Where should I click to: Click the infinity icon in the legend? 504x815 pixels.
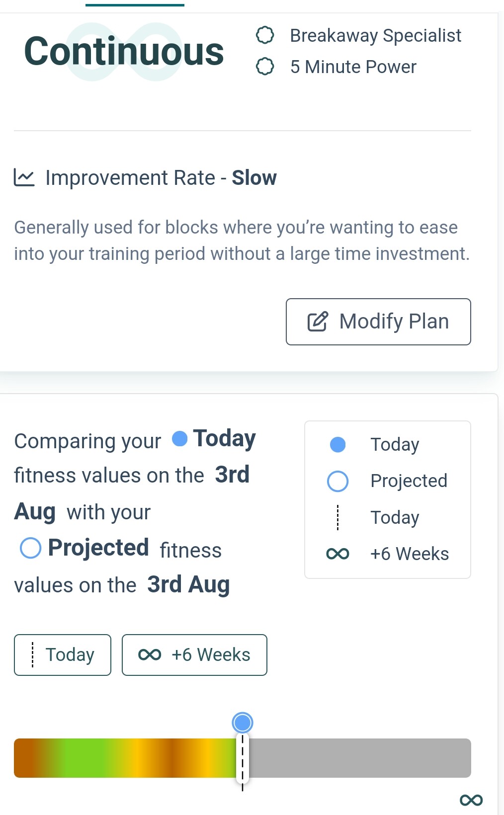coord(337,554)
